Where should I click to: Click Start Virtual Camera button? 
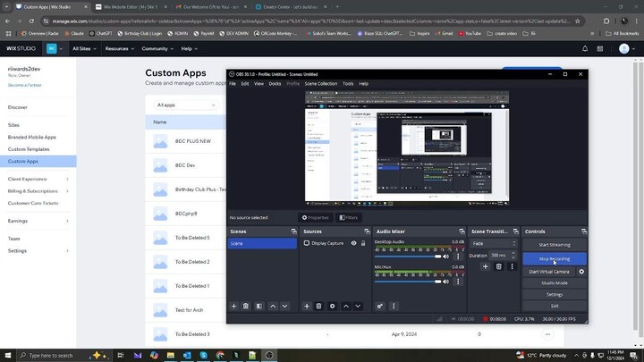[548, 272]
